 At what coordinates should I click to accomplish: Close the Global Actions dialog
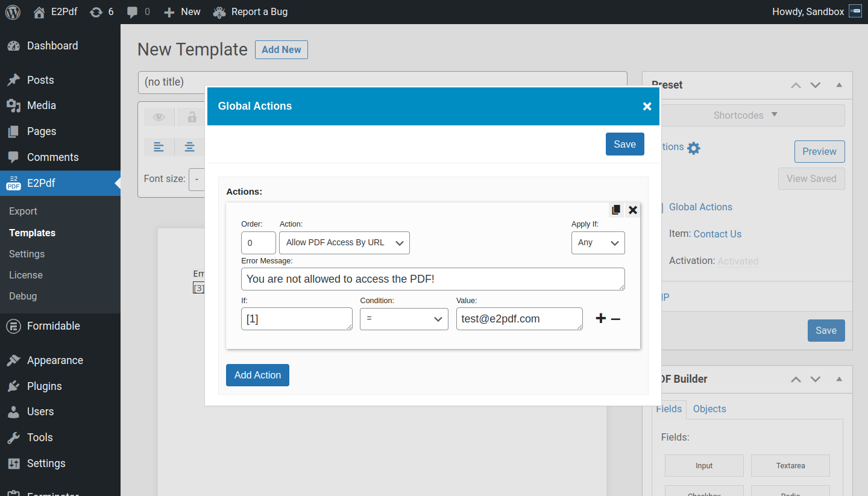click(x=647, y=106)
